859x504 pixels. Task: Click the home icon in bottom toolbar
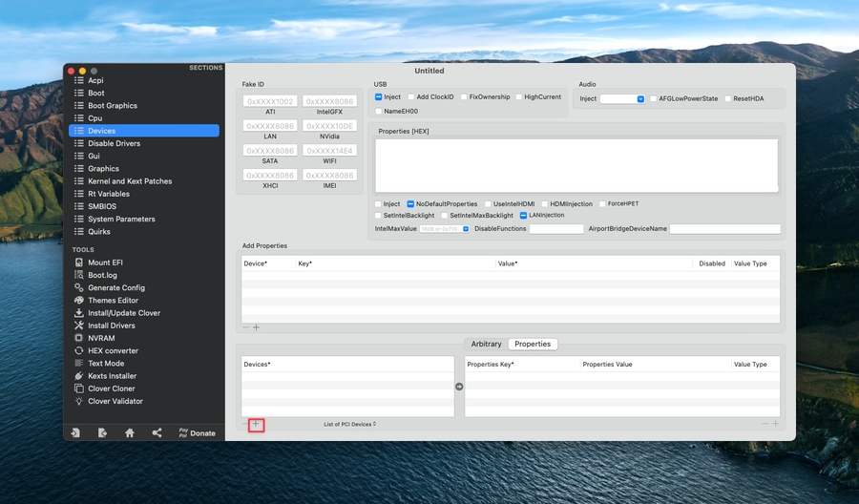[130, 433]
